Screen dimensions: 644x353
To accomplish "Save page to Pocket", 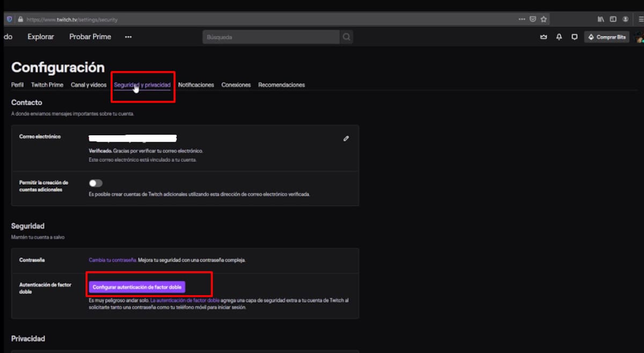I will pyautogui.click(x=533, y=19).
